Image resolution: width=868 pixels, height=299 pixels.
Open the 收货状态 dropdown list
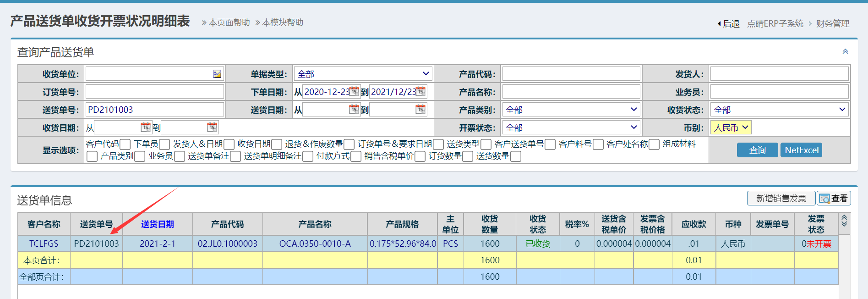[x=779, y=110]
